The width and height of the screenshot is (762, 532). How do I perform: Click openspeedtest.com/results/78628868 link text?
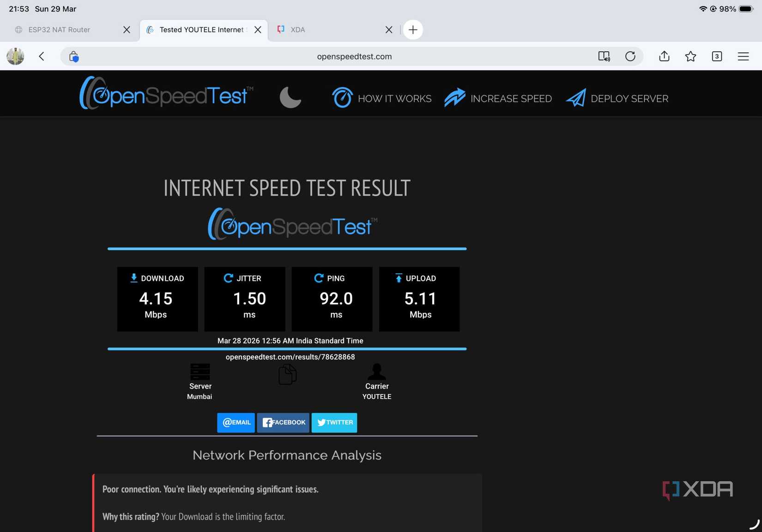(x=290, y=357)
